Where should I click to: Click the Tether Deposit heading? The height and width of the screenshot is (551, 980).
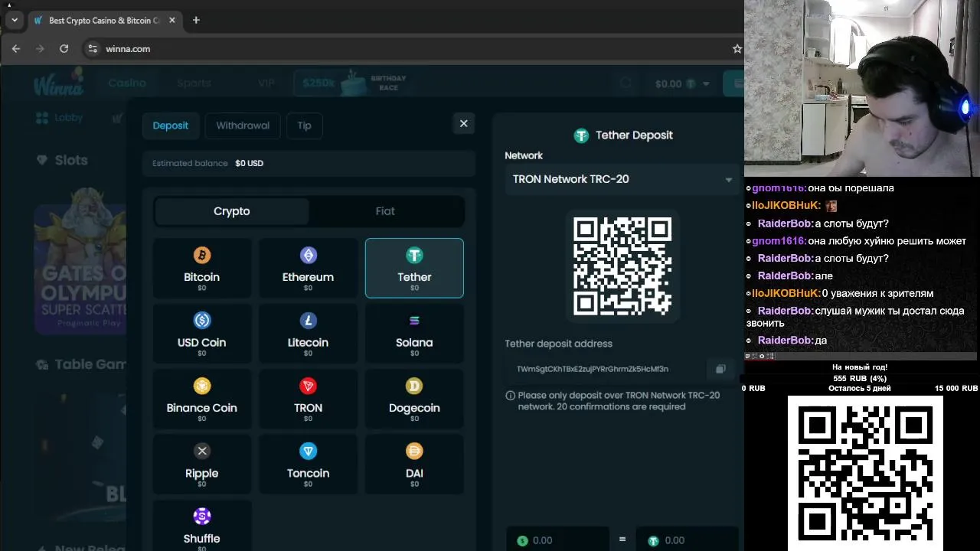point(622,135)
